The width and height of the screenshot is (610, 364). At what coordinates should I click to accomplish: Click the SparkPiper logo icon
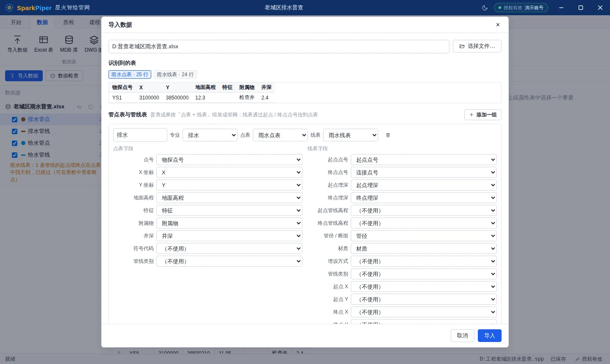pyautogui.click(x=9, y=8)
